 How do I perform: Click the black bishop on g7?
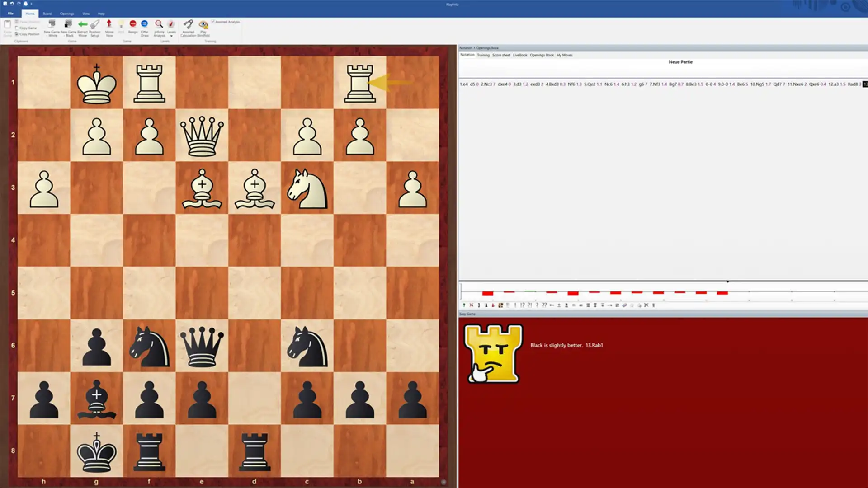click(x=96, y=399)
